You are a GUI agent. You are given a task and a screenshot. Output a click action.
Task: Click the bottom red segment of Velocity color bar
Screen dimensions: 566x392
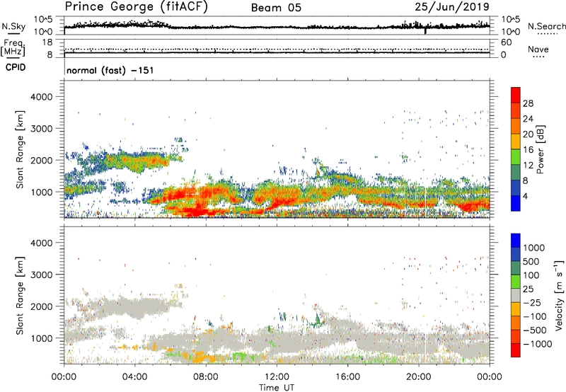point(516,350)
